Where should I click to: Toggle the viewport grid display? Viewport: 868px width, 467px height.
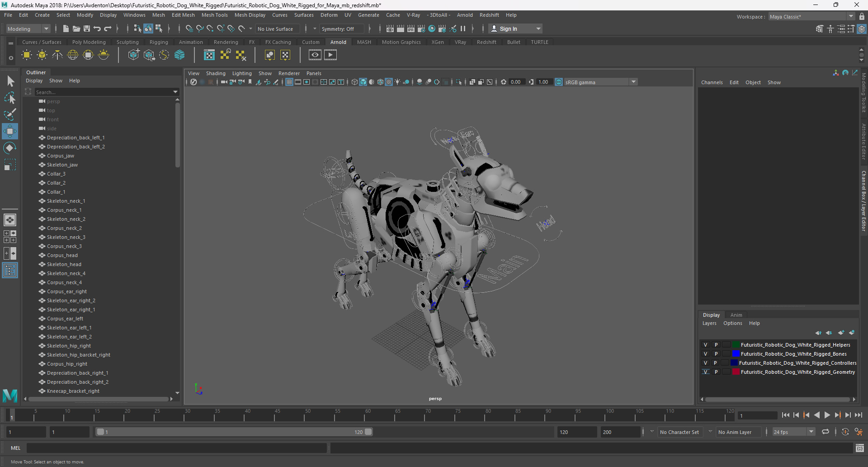(x=289, y=82)
